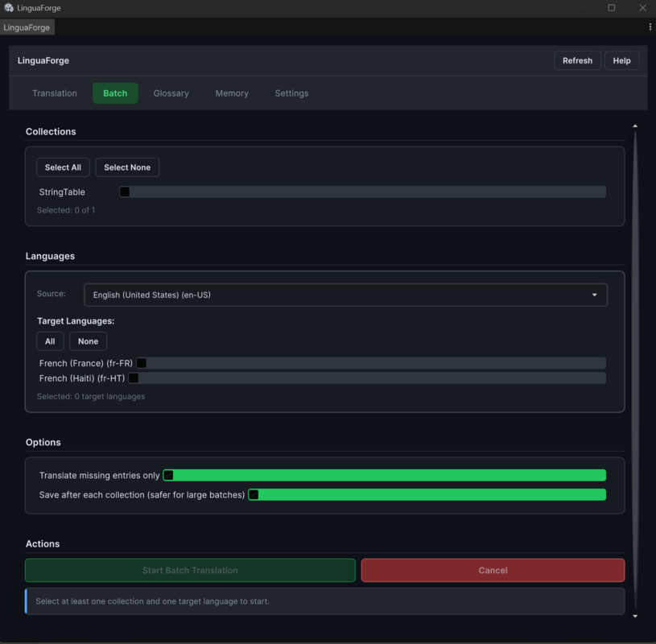Switch to the Glossary tab
This screenshot has width=656, height=644.
coord(171,93)
